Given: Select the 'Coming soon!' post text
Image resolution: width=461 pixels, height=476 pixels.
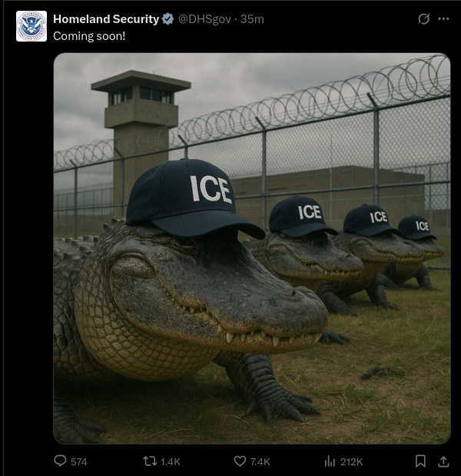Looking at the screenshot, I should pos(89,36).
